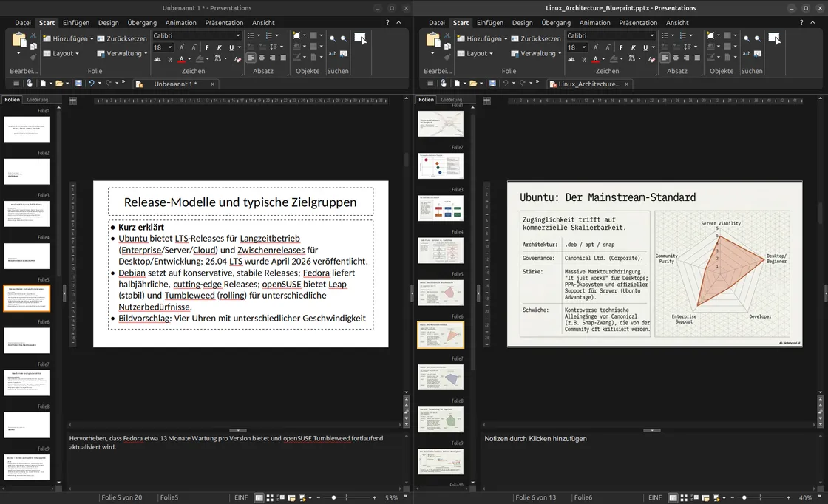Open help question mark in Unbenannt 1 window
828x504 pixels.
click(x=387, y=23)
